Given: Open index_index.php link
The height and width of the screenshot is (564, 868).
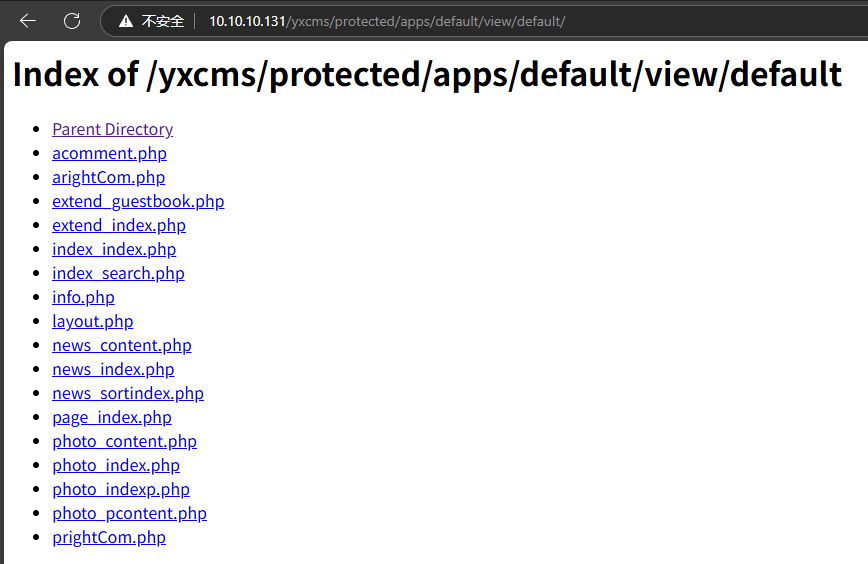Looking at the screenshot, I should [114, 249].
